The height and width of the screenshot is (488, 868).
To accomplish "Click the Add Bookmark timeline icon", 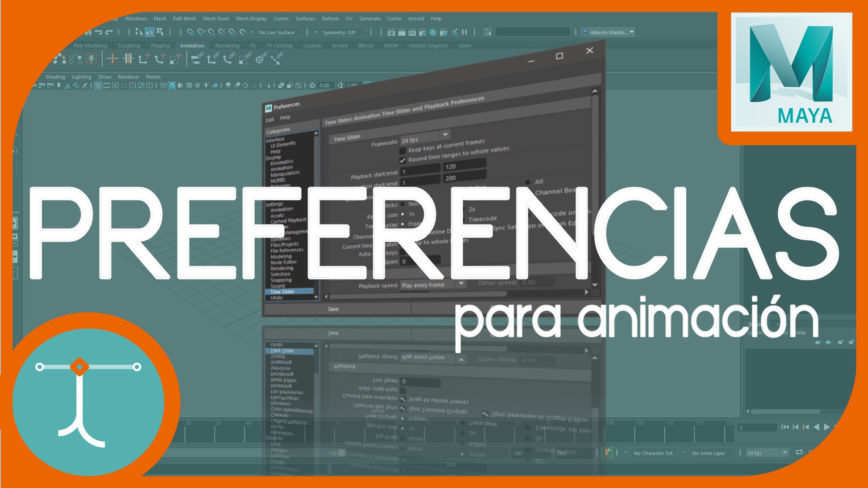I will point(607,453).
